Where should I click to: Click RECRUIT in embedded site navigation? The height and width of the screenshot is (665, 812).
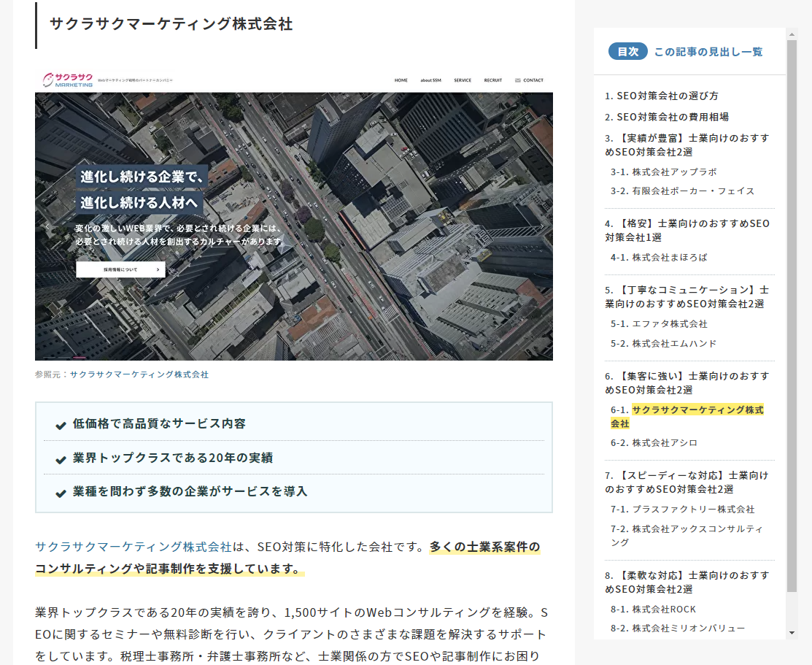493,80
